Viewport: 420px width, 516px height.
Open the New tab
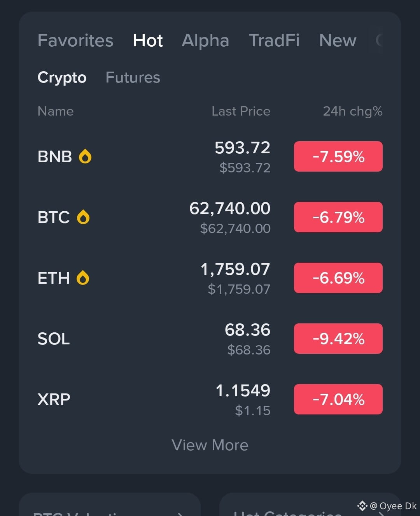[338, 40]
